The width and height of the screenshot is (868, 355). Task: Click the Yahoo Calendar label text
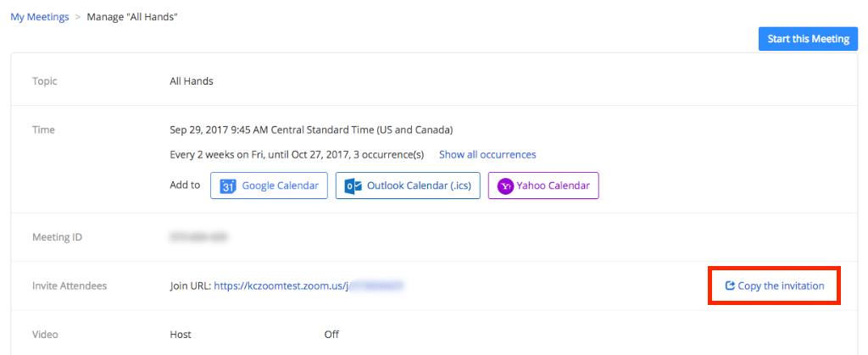point(555,186)
